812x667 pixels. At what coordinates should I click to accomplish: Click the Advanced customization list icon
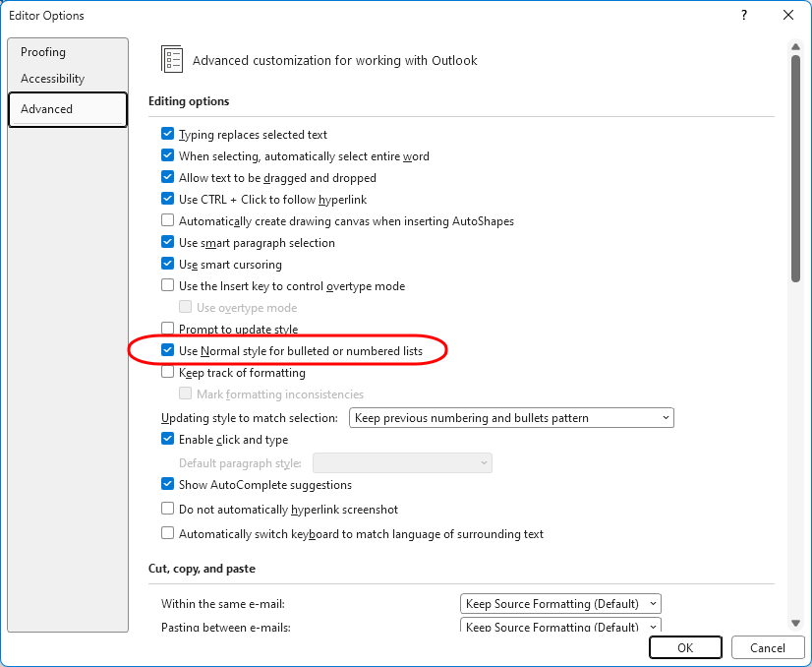click(x=172, y=60)
